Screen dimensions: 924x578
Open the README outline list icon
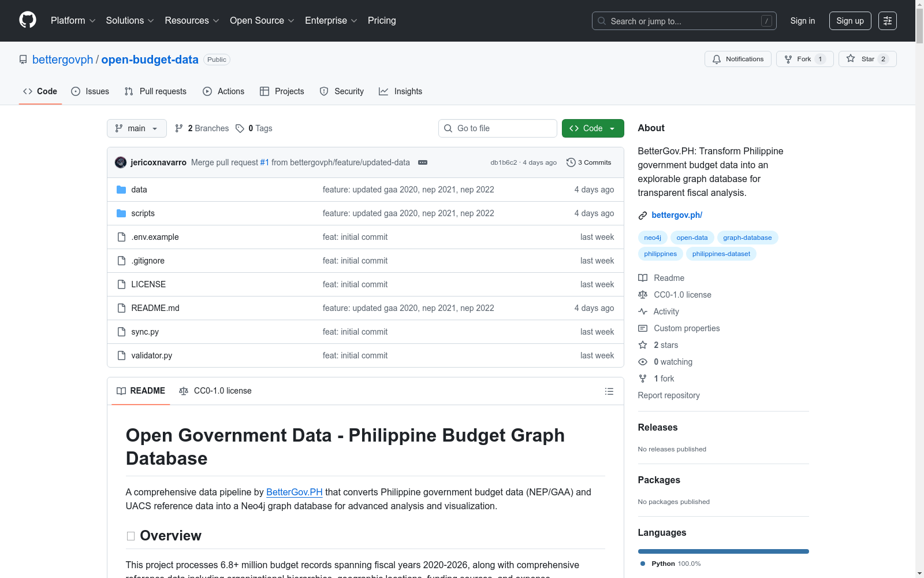(609, 391)
